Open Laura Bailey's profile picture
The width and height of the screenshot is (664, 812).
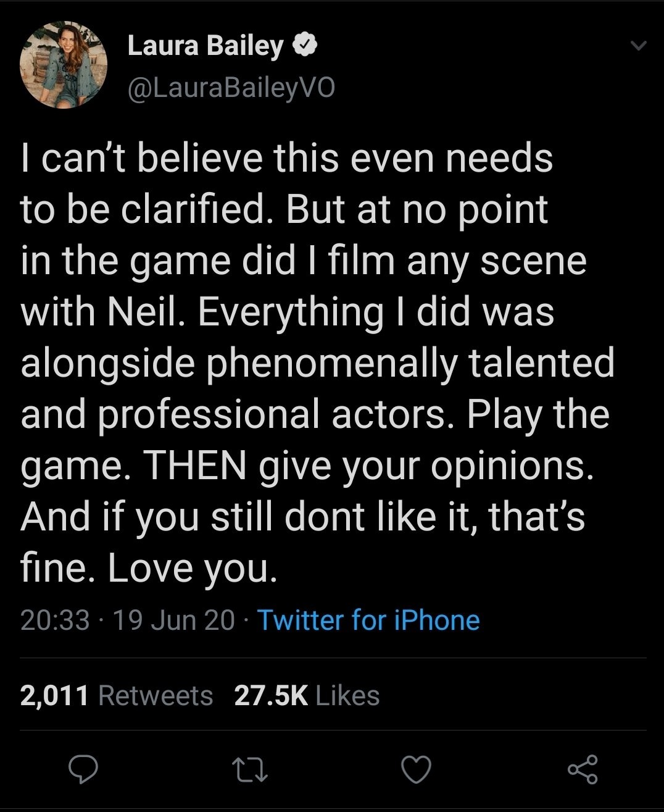(64, 65)
